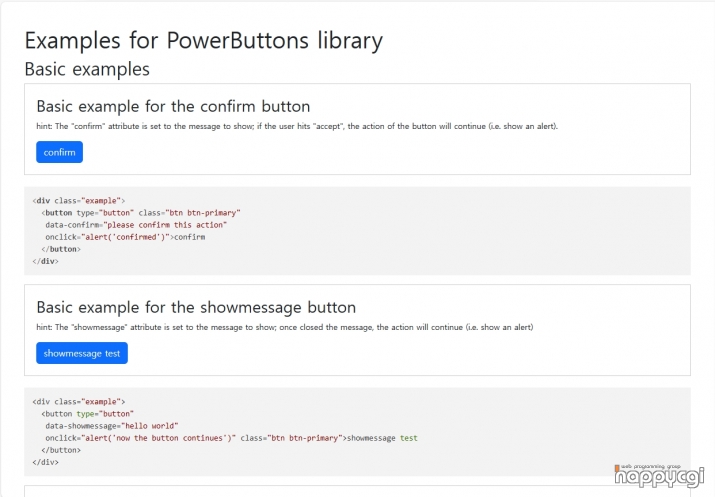The width and height of the screenshot is (715, 497).
Task: Click the button type line in second snippet
Action: [87, 414]
